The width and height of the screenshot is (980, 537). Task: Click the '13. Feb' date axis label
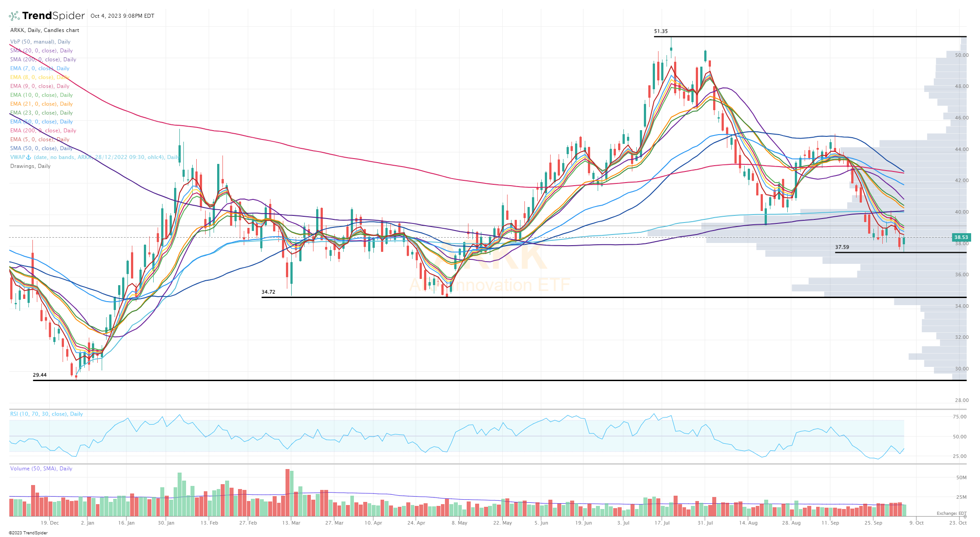pyautogui.click(x=209, y=523)
